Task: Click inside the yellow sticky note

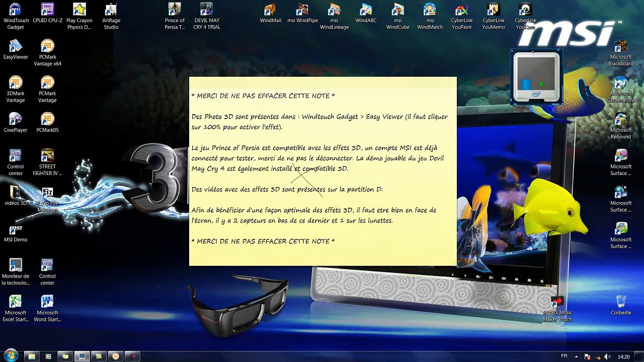Action: coord(323,171)
